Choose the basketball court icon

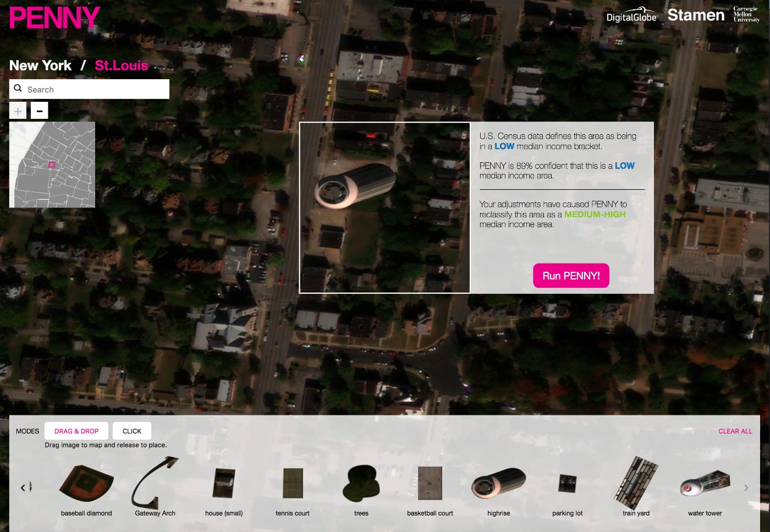tap(430, 483)
